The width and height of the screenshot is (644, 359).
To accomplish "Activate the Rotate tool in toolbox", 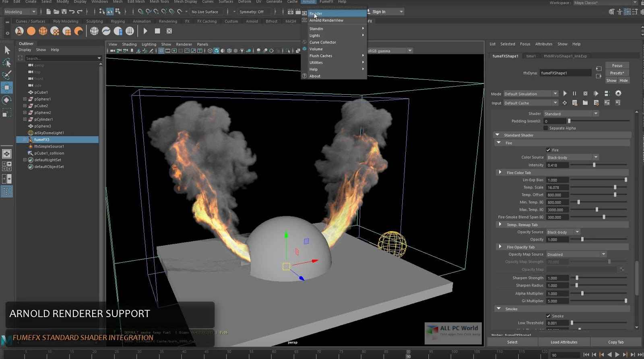I will point(7,100).
